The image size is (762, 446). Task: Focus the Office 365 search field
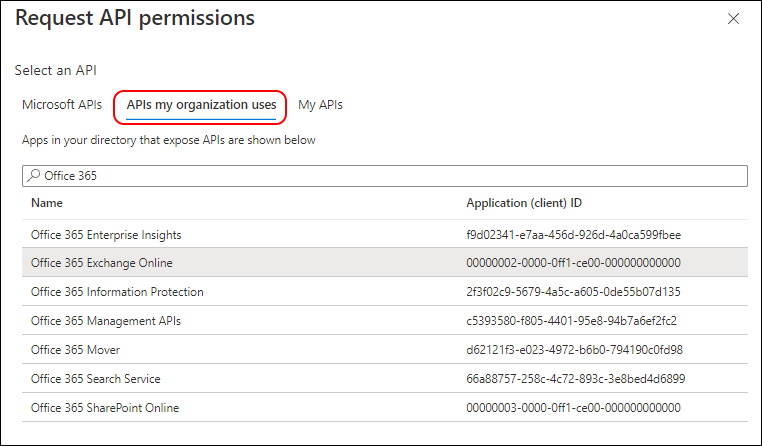[x=385, y=176]
